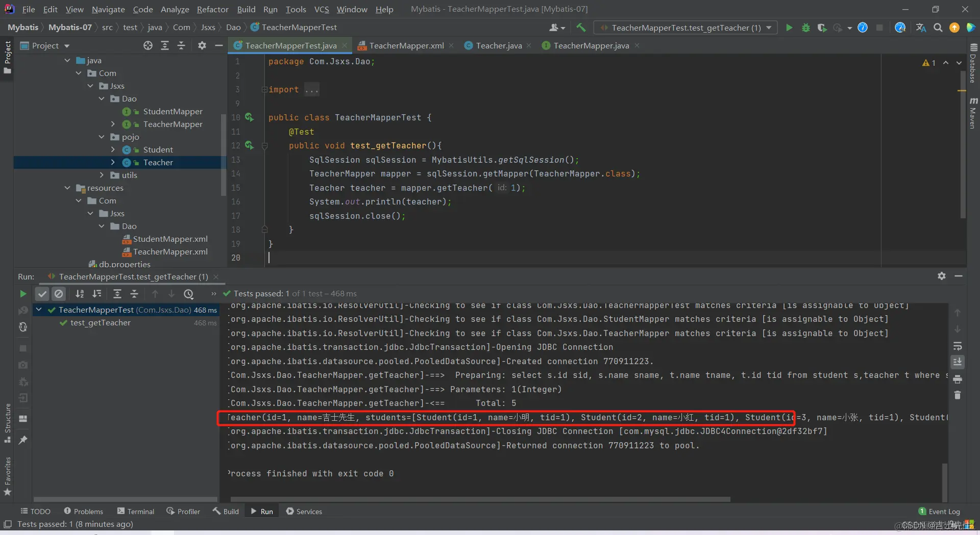This screenshot has width=980, height=535.
Task: Collapse all nodes in the Project panel
Action: coord(181,45)
